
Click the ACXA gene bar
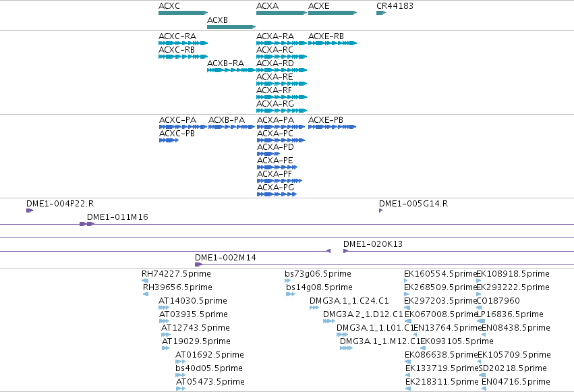pos(281,13)
